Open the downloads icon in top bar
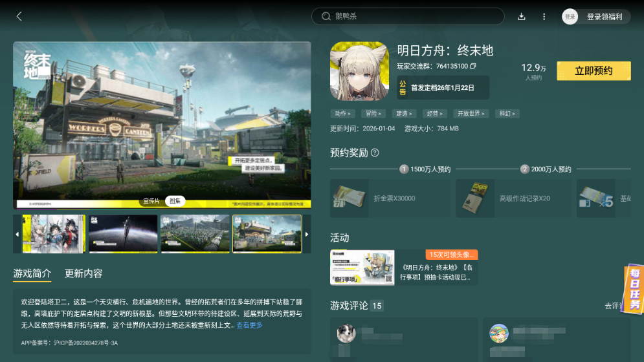644x362 pixels. [521, 16]
